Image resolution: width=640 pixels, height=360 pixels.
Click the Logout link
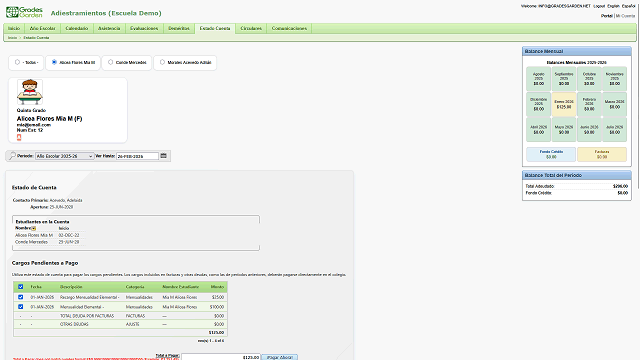point(599,6)
